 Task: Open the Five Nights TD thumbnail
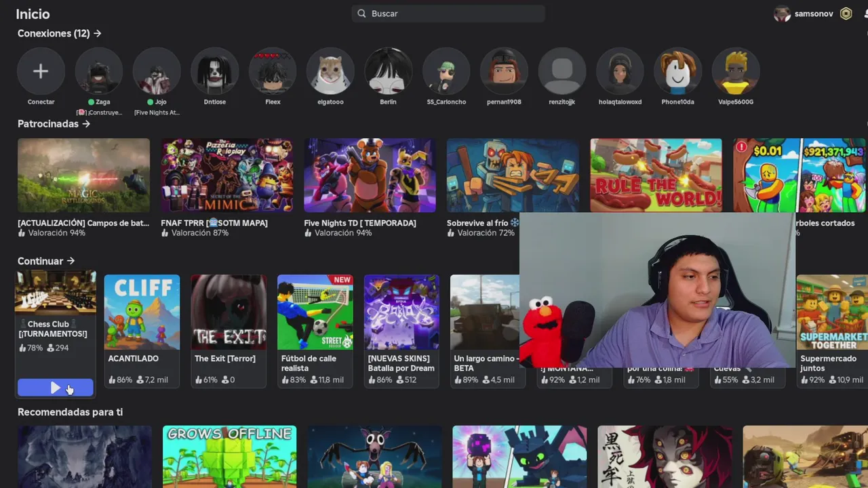pos(370,176)
